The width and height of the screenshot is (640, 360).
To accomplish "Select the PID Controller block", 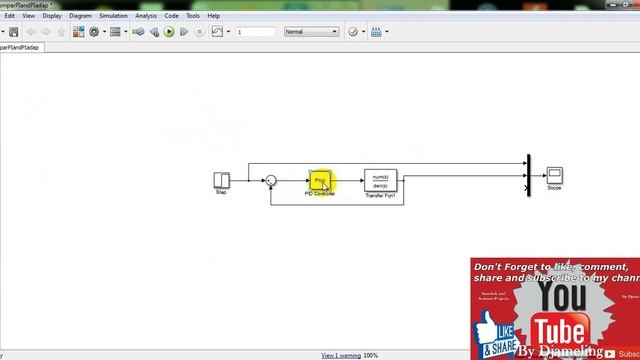I will click(x=320, y=180).
